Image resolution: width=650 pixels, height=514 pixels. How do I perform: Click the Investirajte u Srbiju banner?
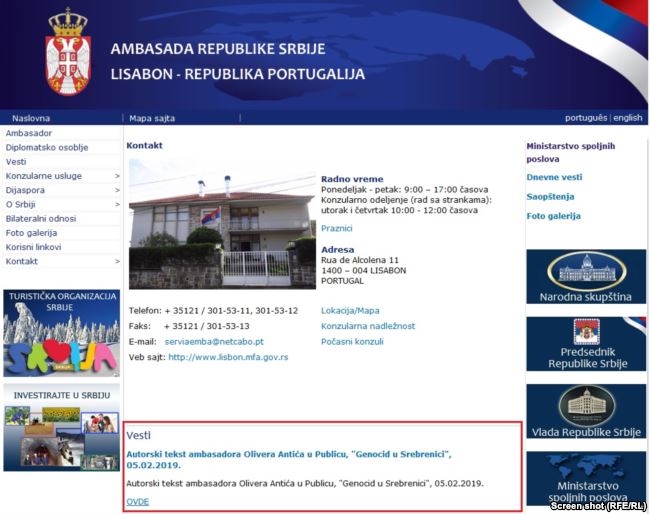[61, 426]
